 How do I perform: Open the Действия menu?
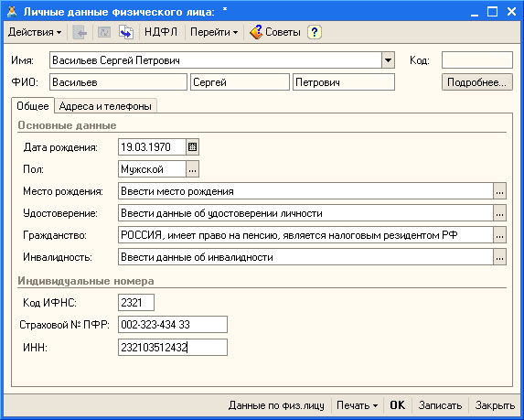pyautogui.click(x=35, y=32)
